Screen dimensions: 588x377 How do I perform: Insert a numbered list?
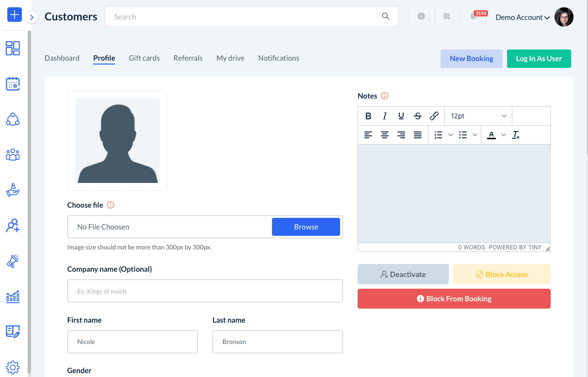tap(439, 135)
